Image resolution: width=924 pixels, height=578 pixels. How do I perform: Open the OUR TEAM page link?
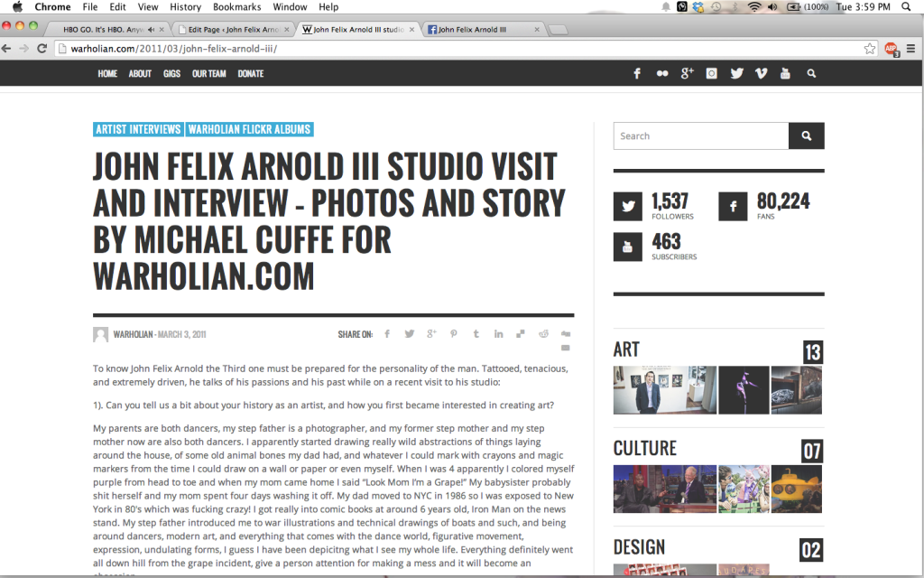(x=208, y=74)
